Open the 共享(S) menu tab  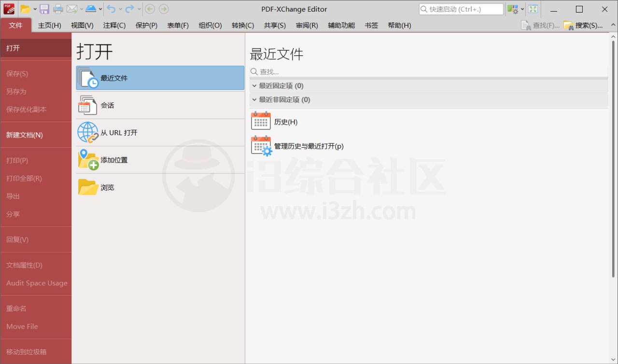point(275,25)
